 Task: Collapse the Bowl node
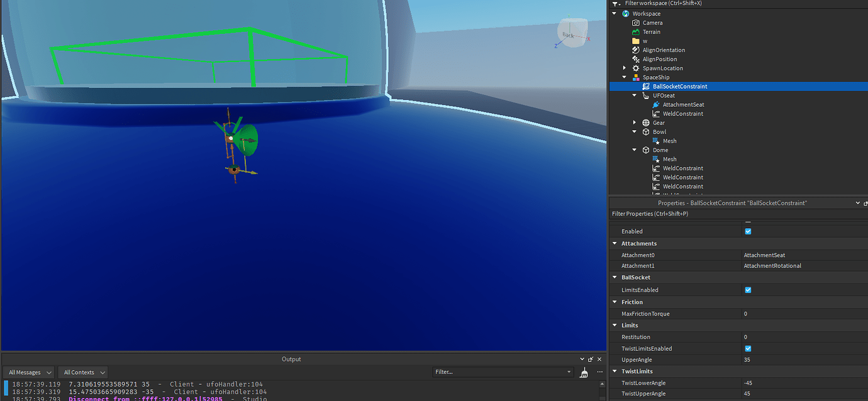(635, 132)
